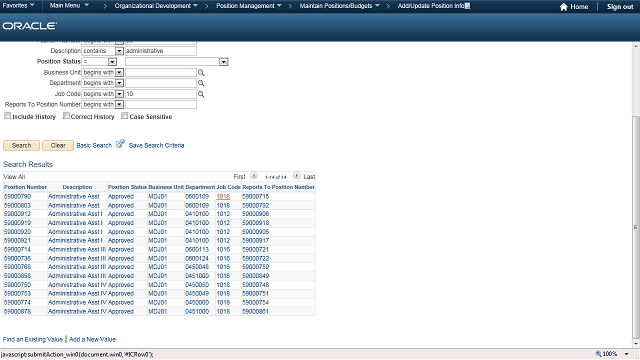Enable Include History checkbox
Image resolution: width=640 pixels, height=360 pixels.
point(7,116)
